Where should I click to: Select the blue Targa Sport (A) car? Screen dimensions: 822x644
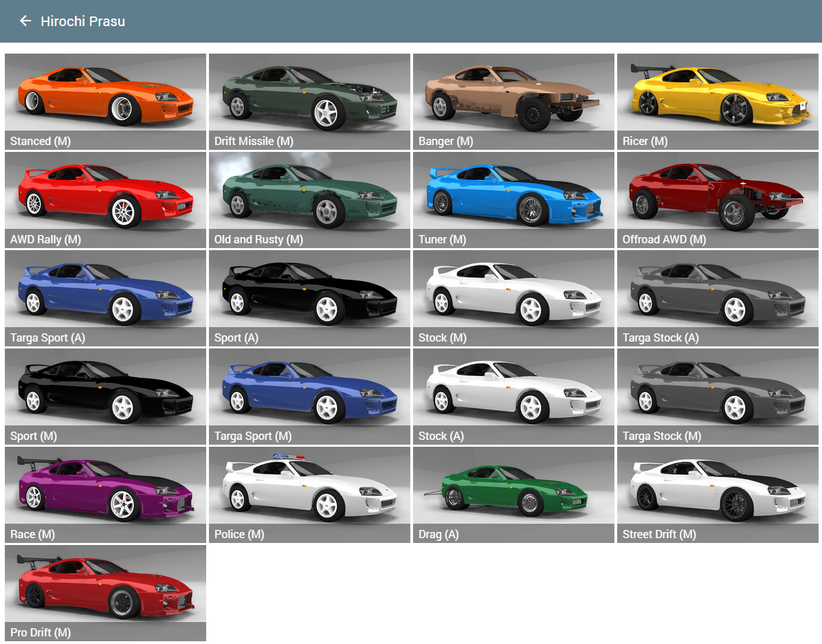click(x=105, y=298)
